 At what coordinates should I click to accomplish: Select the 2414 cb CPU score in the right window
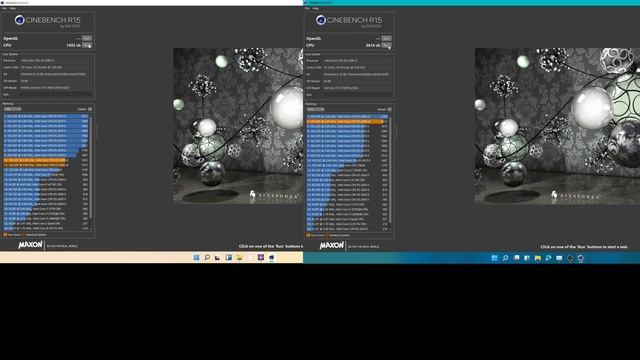point(373,45)
